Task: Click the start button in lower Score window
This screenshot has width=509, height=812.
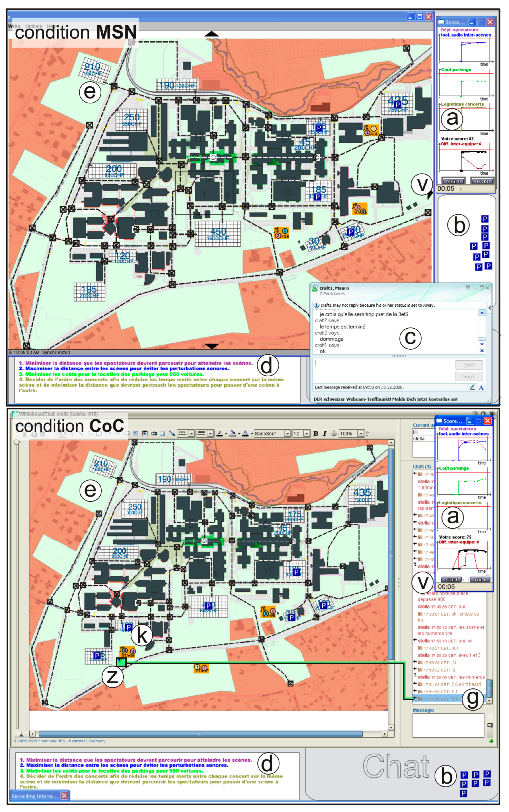Action: point(451,579)
